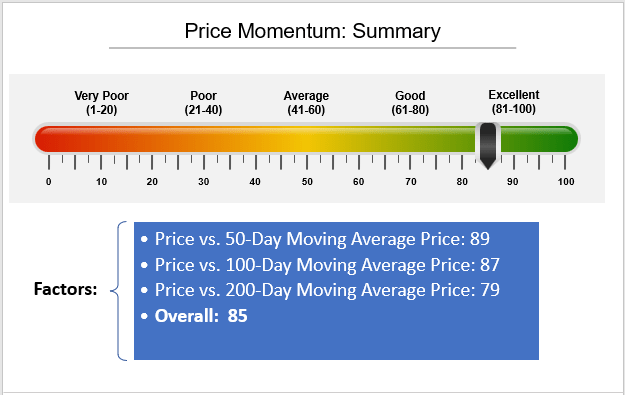Click the curly brace beside Factors
Image resolution: width=625 pixels, height=395 pixels.
(x=118, y=291)
